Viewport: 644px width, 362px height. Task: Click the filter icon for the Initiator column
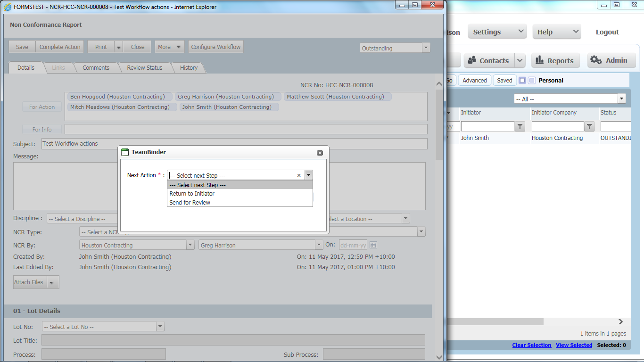pos(520,126)
